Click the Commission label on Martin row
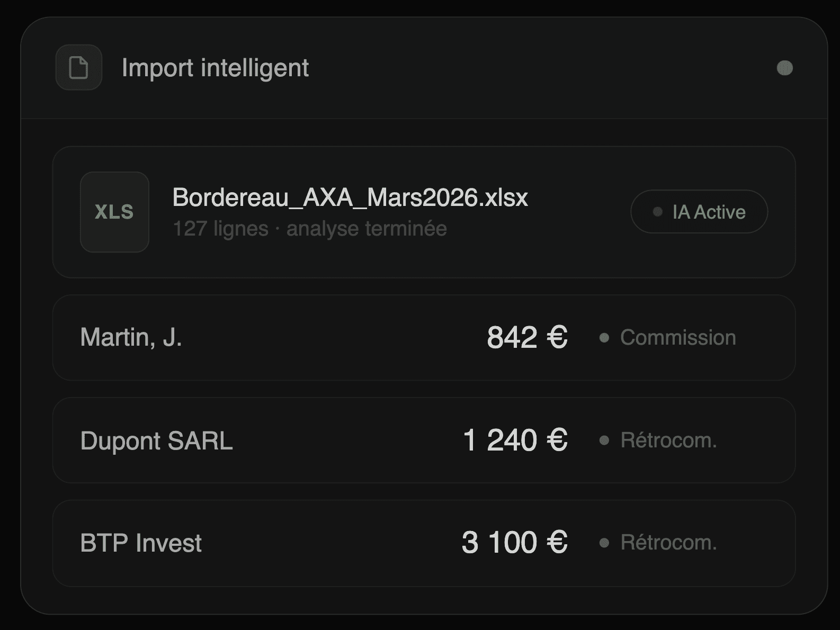The image size is (840, 630). tap(678, 337)
